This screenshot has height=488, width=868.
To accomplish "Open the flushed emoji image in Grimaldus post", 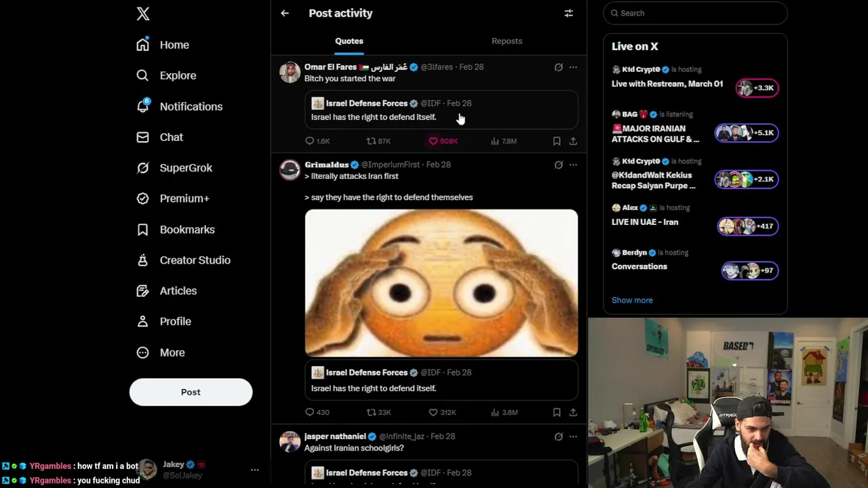I will click(441, 283).
